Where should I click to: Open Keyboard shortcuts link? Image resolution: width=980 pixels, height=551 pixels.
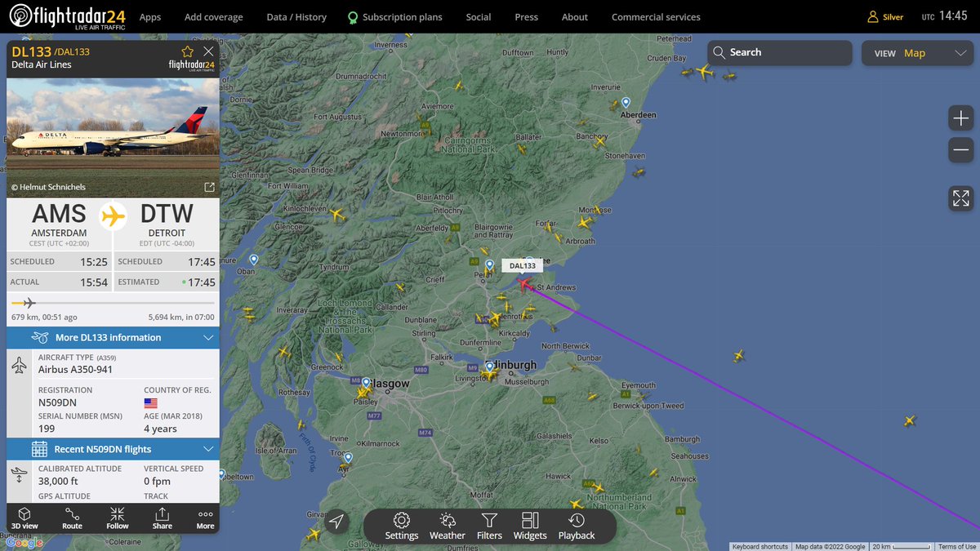pyautogui.click(x=760, y=547)
